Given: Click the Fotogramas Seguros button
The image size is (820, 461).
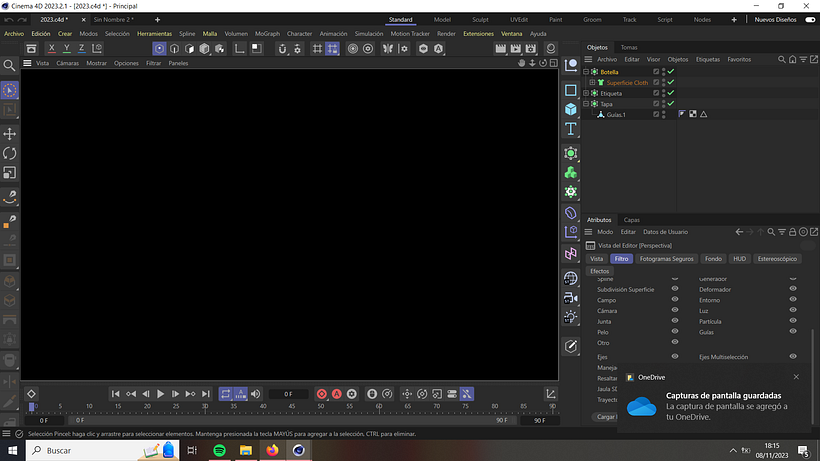Looking at the screenshot, I should coord(666,259).
